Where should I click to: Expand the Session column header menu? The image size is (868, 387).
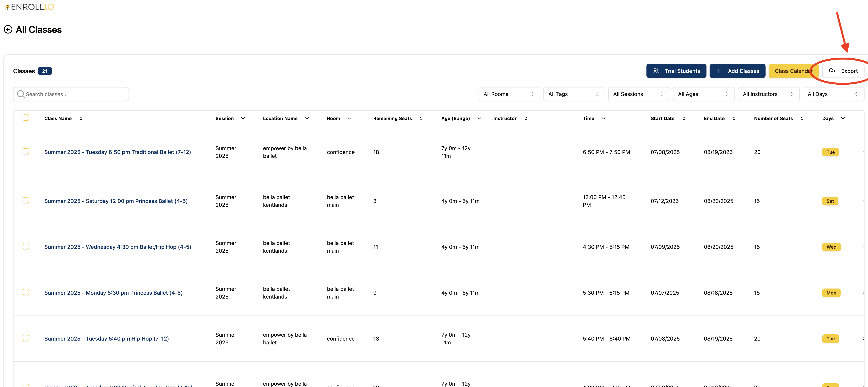pyautogui.click(x=243, y=119)
